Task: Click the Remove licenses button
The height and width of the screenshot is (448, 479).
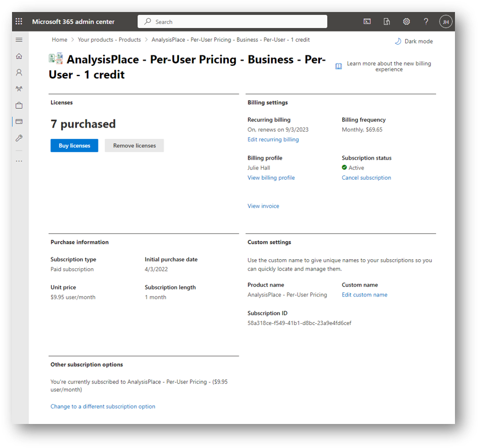Action: click(x=134, y=146)
